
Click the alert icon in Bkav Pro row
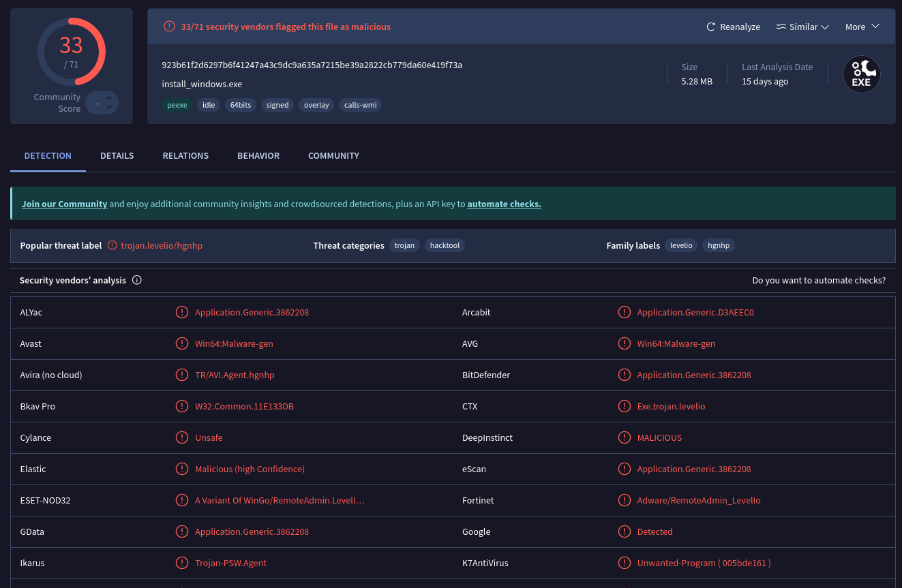point(182,406)
